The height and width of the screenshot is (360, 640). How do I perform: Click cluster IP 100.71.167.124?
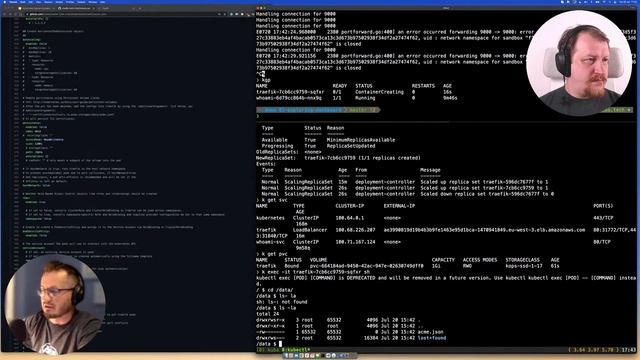tap(355, 242)
